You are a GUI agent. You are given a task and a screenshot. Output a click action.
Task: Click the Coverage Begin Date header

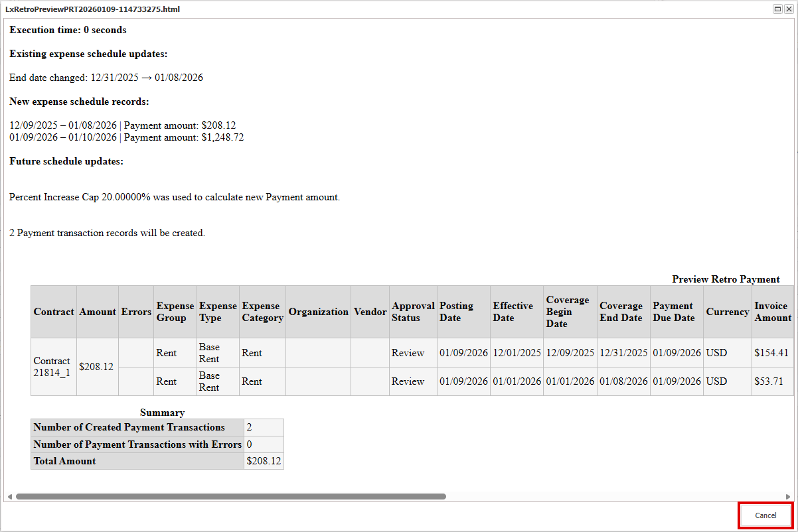(x=568, y=312)
